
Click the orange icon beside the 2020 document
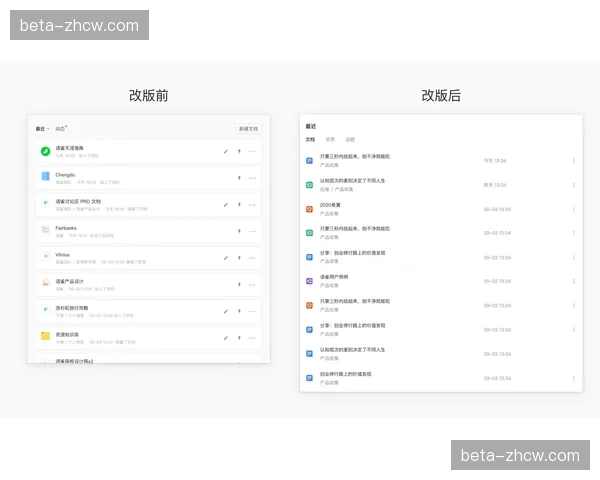(310, 209)
